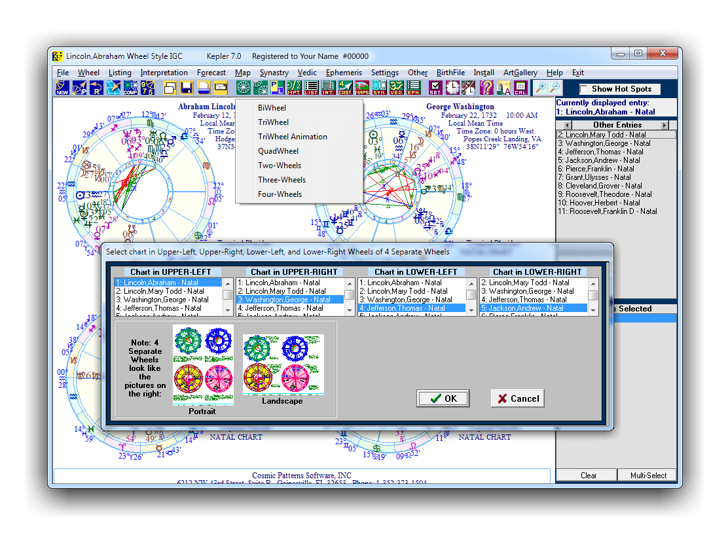This screenshot has width=728, height=560.
Task: Click the CAST forecast toolbar icon
Action: coord(345,88)
